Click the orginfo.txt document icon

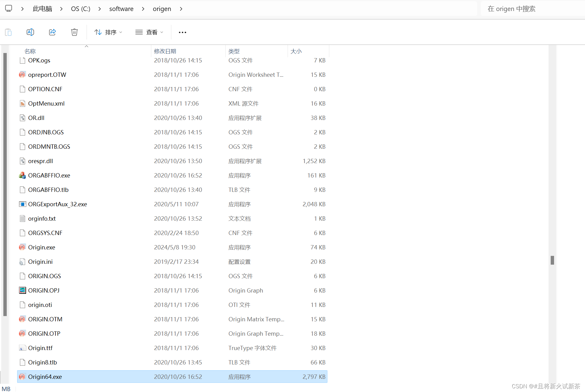point(22,218)
